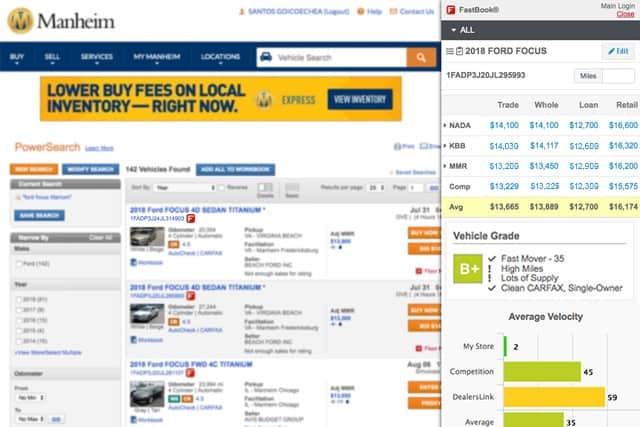The image size is (640, 427).
Task: Open Odometer To No Max dropdown
Action: (31, 419)
